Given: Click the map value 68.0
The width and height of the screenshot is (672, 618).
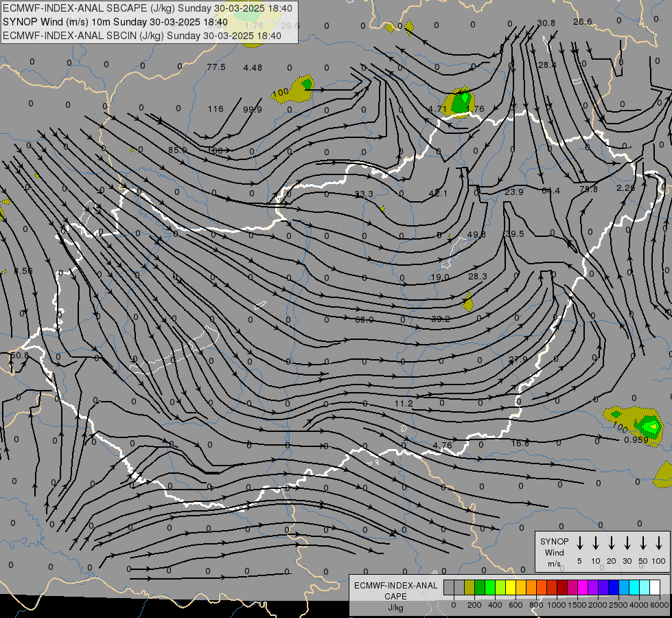Looking at the screenshot, I should 364,319.
